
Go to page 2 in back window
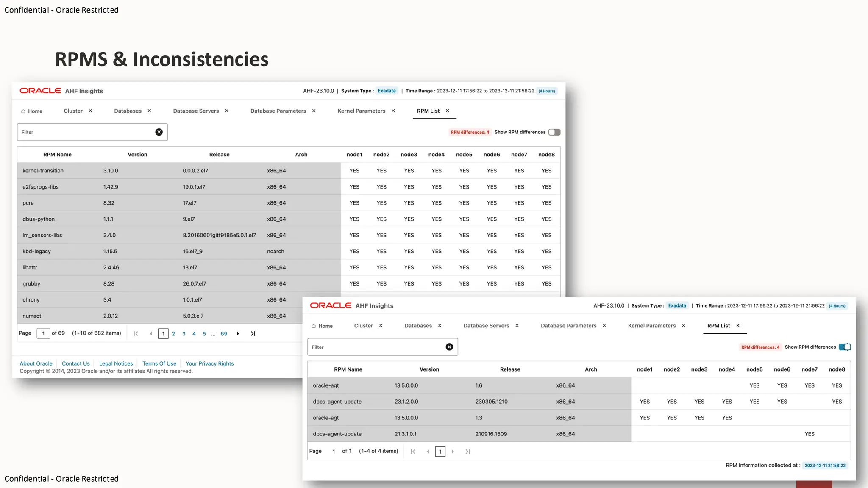point(173,334)
